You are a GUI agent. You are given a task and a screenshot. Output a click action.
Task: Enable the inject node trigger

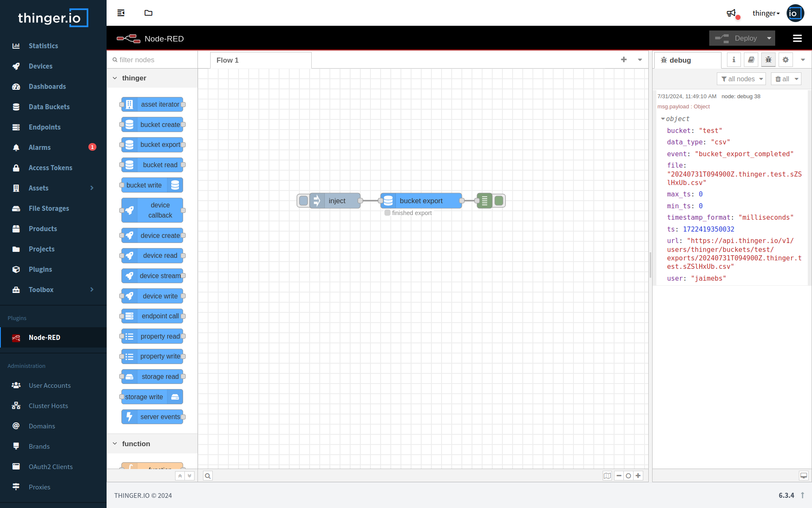coord(303,201)
